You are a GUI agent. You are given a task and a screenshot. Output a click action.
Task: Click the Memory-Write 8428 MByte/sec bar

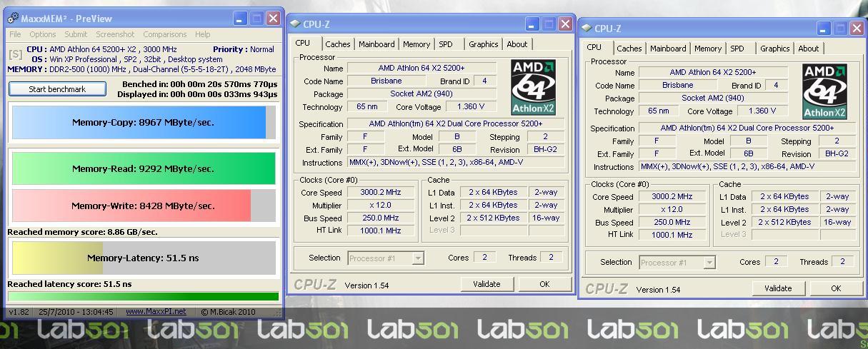coord(144,206)
